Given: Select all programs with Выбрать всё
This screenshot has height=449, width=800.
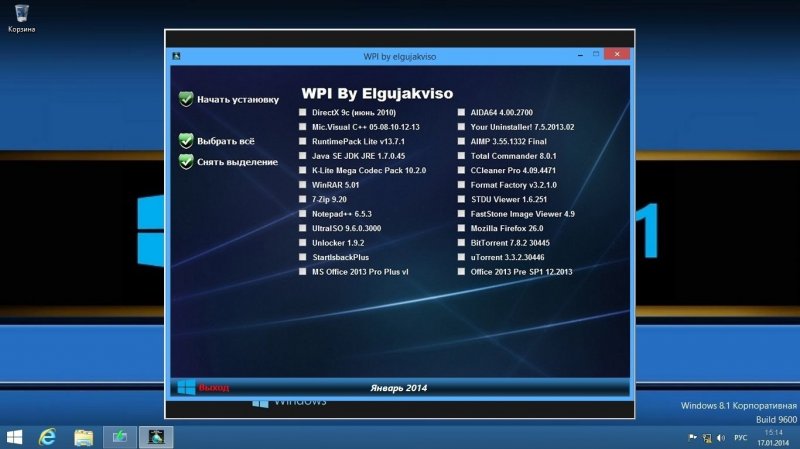Looking at the screenshot, I should [226, 141].
